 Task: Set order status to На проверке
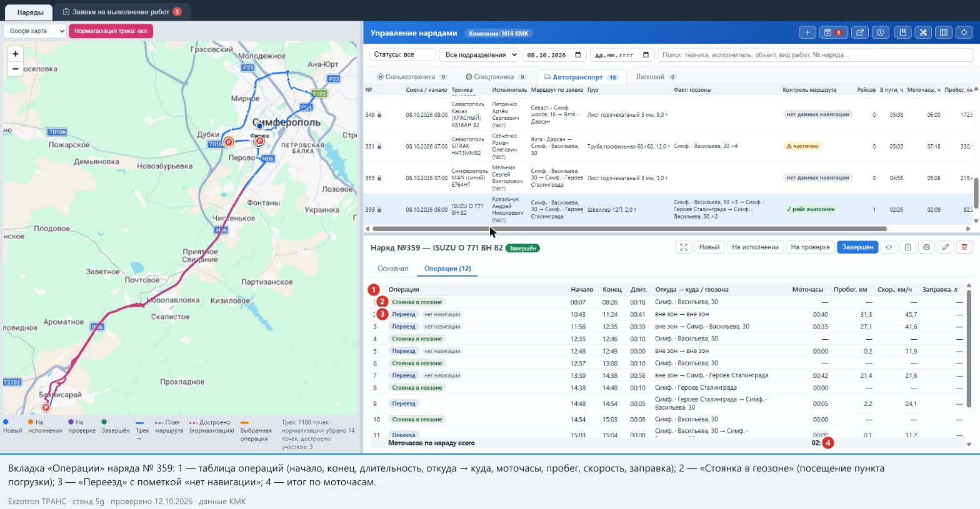coord(810,247)
